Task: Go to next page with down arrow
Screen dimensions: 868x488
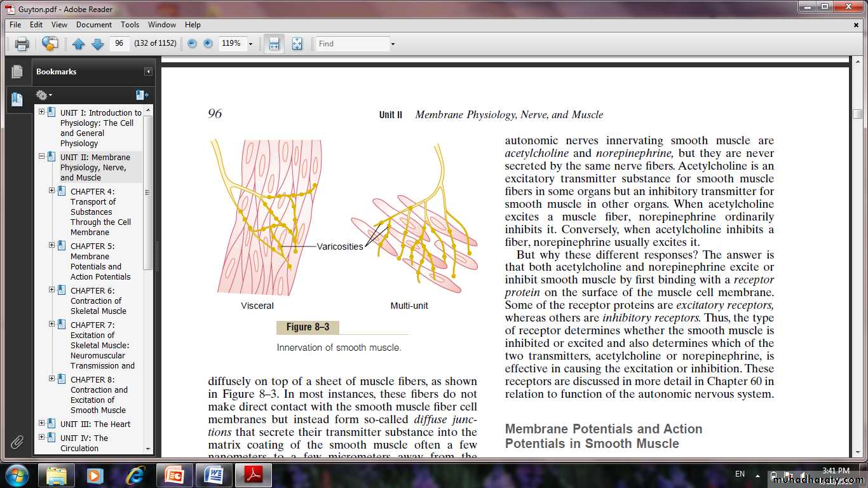Action: point(97,44)
